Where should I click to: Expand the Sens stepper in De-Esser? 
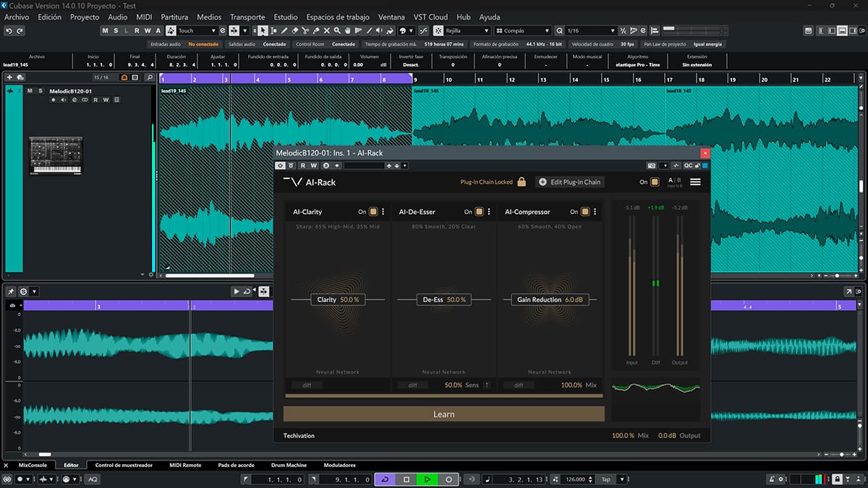point(487,385)
